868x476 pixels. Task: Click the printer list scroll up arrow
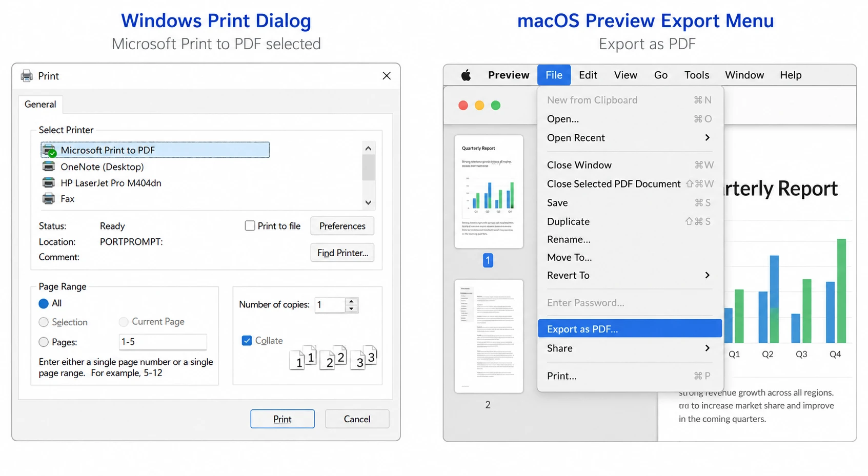tap(368, 148)
